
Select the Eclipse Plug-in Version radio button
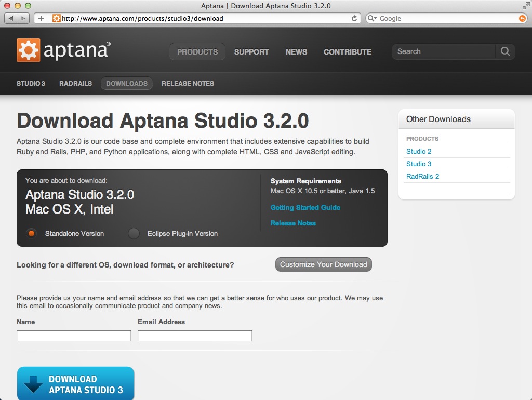click(x=134, y=233)
